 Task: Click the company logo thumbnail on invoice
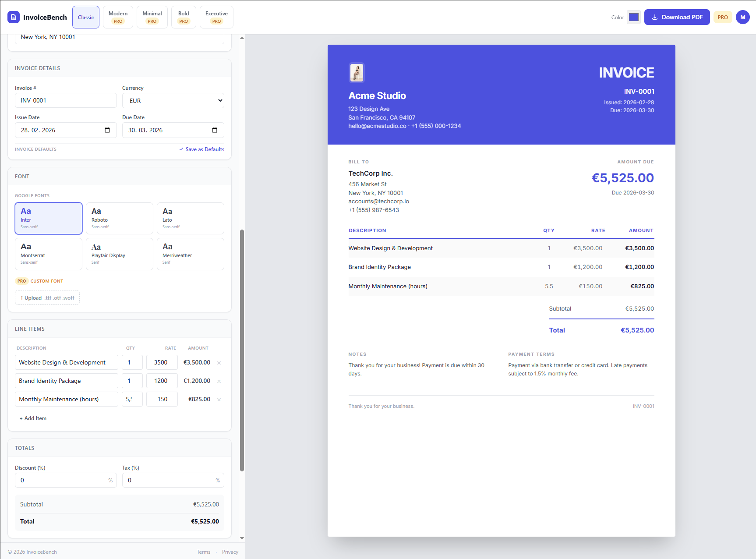[357, 73]
